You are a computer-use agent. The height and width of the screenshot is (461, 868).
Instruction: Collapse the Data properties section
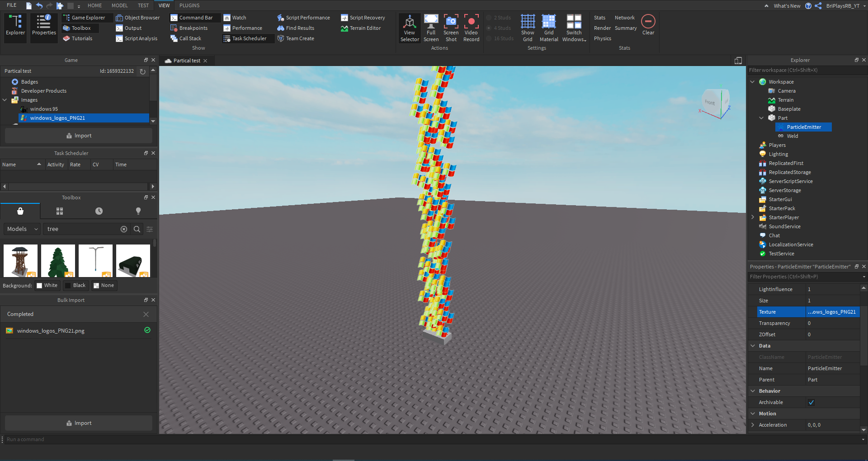click(753, 346)
